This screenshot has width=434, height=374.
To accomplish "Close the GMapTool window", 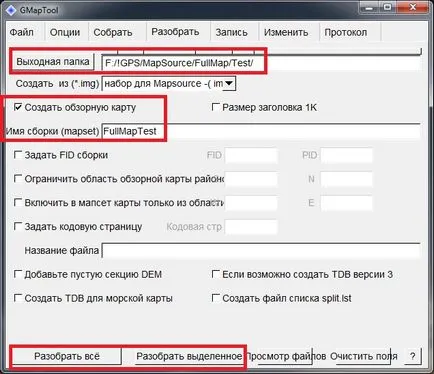I will point(413,7).
